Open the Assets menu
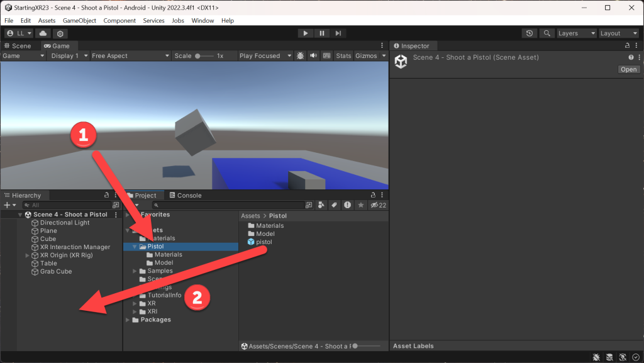Screen dimensions: 644x363 47,21
